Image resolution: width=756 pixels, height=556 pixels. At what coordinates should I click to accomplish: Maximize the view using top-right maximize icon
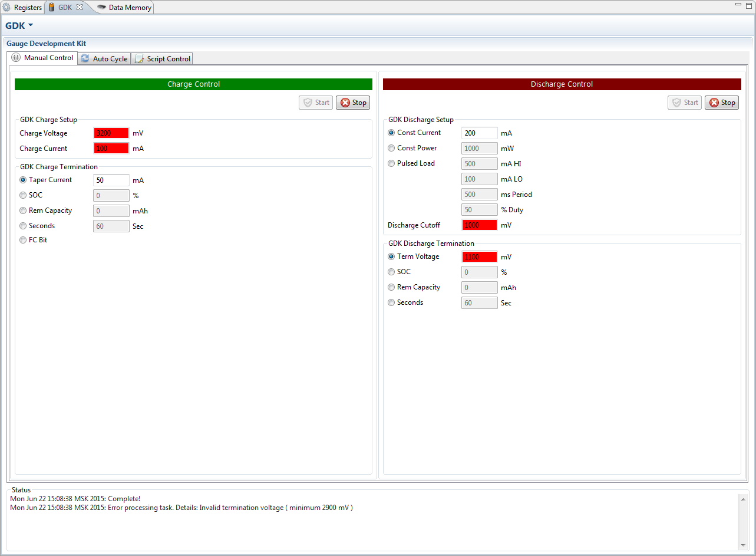(x=749, y=5)
